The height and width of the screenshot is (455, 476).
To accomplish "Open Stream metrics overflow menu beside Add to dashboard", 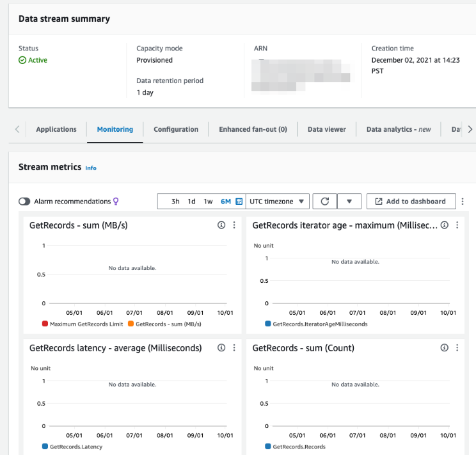I will pyautogui.click(x=463, y=202).
